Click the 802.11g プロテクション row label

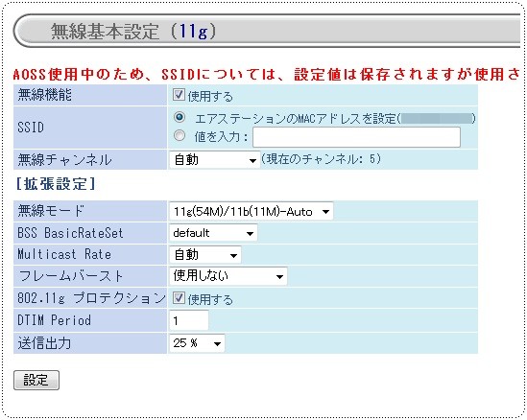coord(91,298)
